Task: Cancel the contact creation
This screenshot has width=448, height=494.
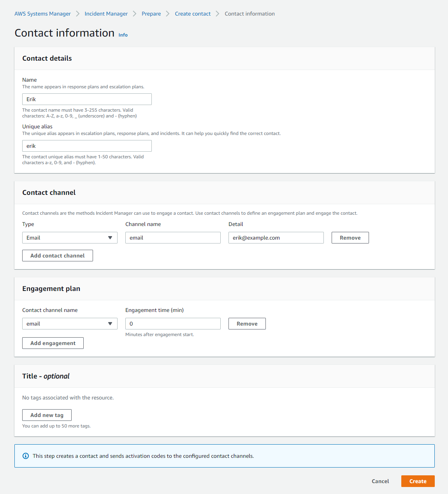Action: [380, 481]
